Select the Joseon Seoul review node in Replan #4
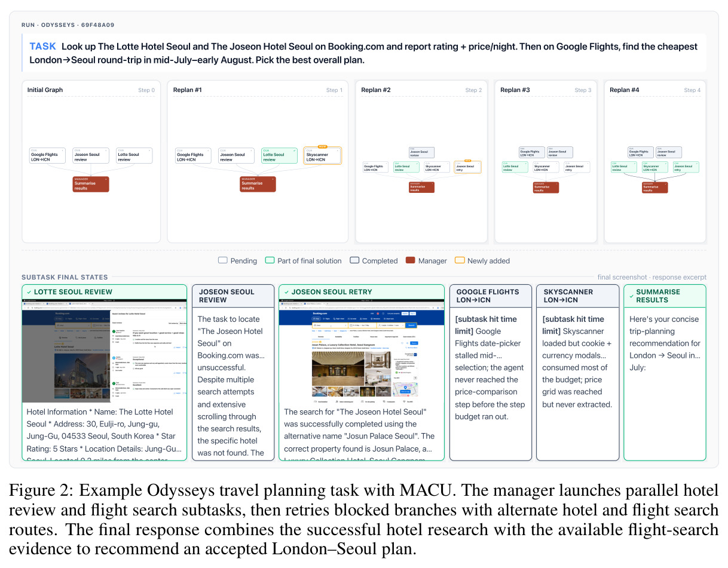728x568 pixels. 669,153
